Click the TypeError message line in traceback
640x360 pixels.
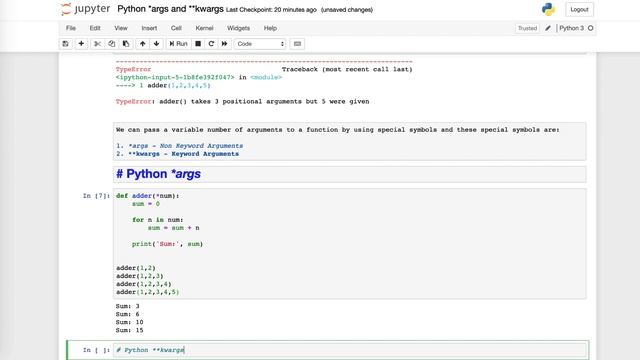(242, 102)
